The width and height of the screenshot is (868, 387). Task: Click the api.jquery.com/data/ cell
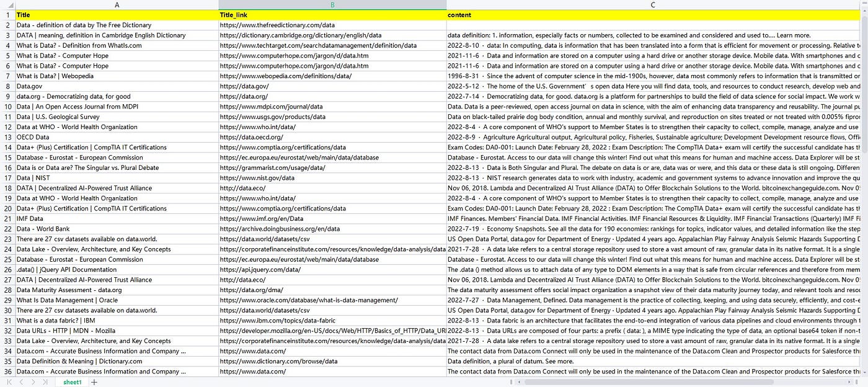click(x=332, y=270)
